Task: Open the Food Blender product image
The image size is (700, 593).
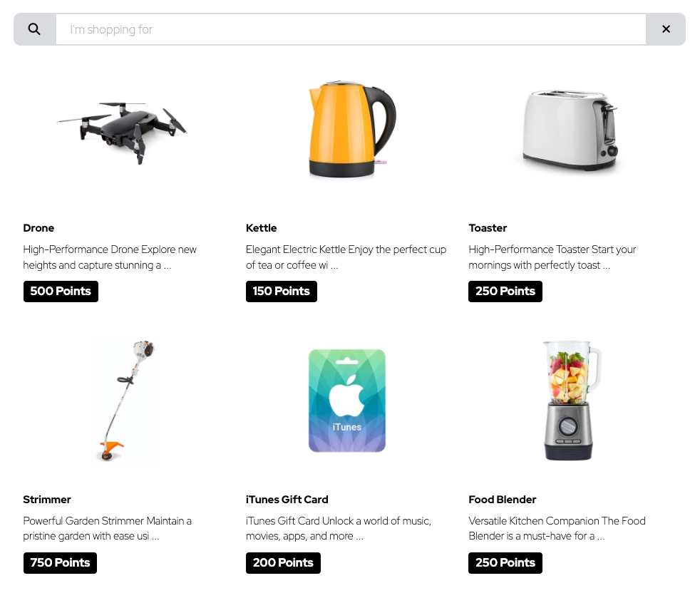Action: 570,401
